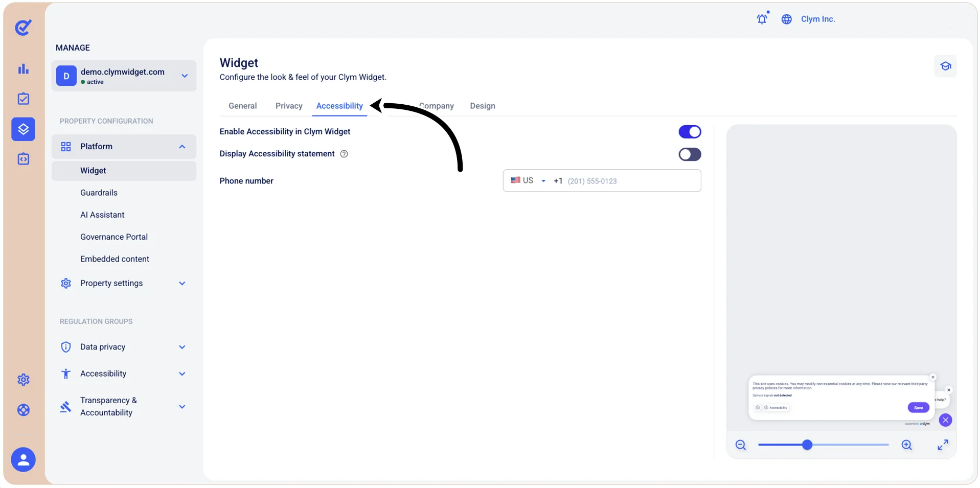Toggle Enable Accessibility in Clym Widget
Screen dimensions: 980x488
tap(690, 132)
